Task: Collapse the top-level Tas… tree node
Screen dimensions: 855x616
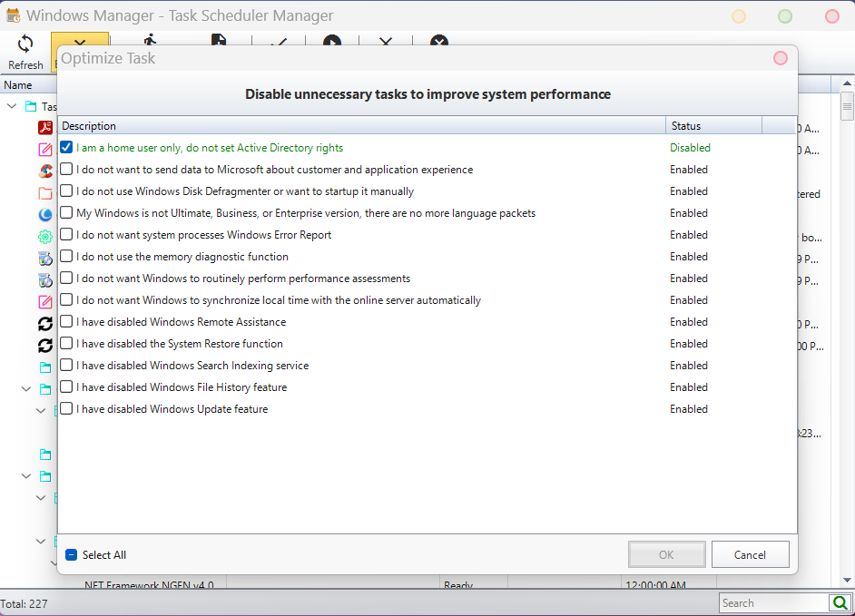Action: (12, 106)
